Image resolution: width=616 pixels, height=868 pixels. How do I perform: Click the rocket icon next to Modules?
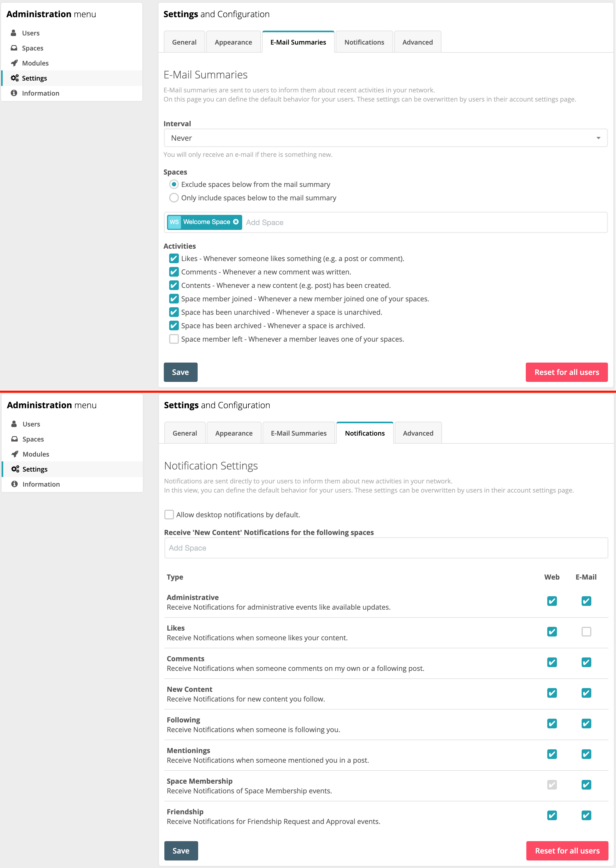click(14, 63)
